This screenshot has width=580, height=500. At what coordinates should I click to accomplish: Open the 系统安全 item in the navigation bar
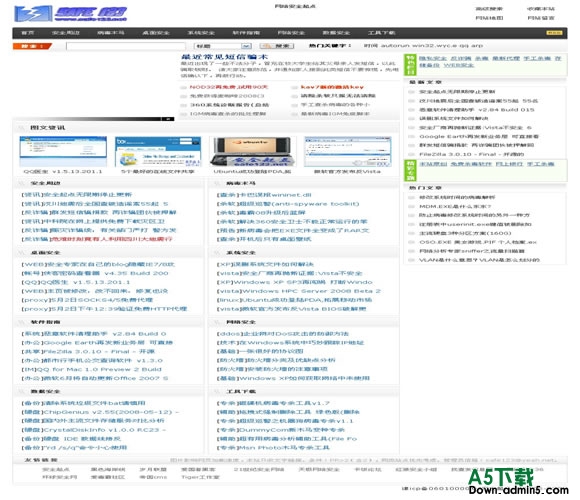[x=201, y=33]
